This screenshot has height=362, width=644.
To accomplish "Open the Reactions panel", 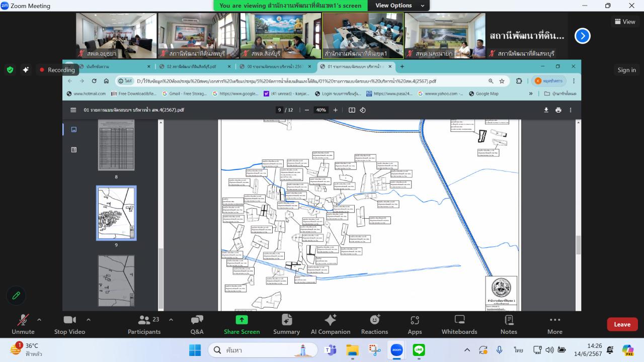I will (x=374, y=324).
